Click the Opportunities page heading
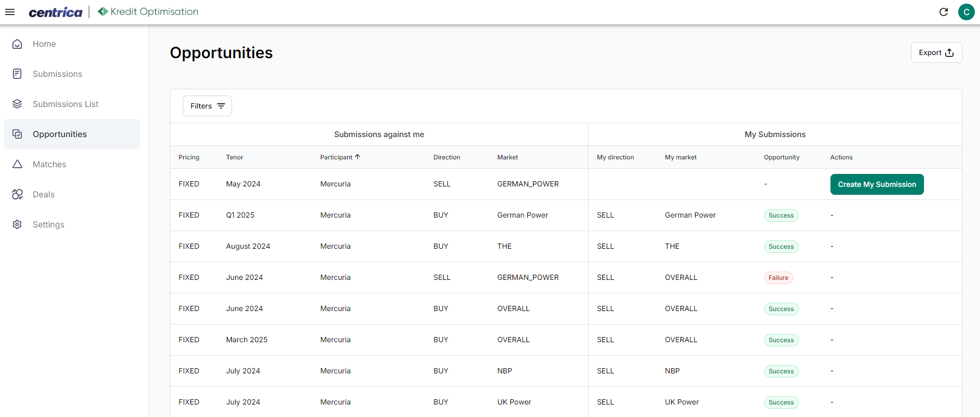980x417 pixels. point(221,53)
